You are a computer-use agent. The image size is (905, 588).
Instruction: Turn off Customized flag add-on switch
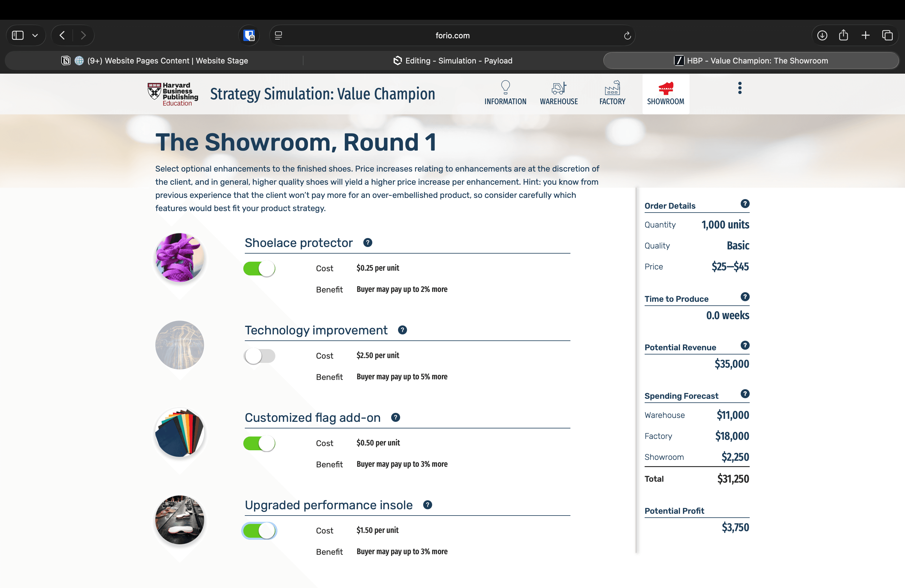[259, 443]
